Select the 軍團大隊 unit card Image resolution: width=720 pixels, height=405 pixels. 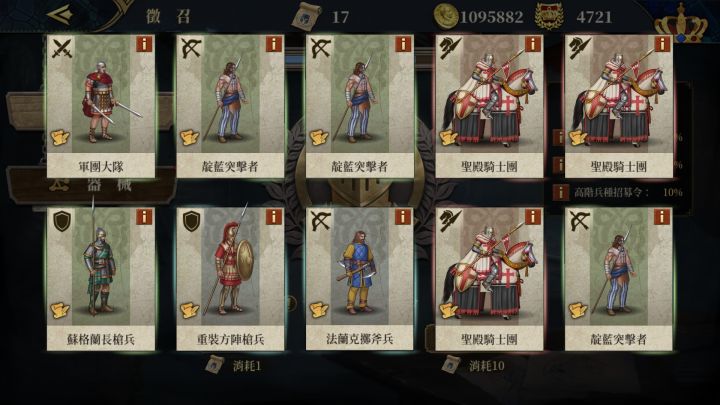[x=101, y=107]
